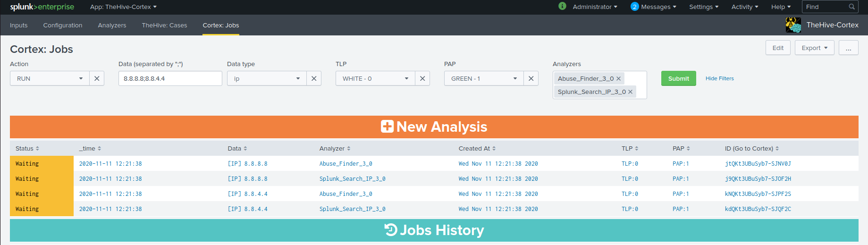Viewport: 868px width, 245px height.
Task: Sort table by ID (Go to Cortex) column
Action: [752, 148]
